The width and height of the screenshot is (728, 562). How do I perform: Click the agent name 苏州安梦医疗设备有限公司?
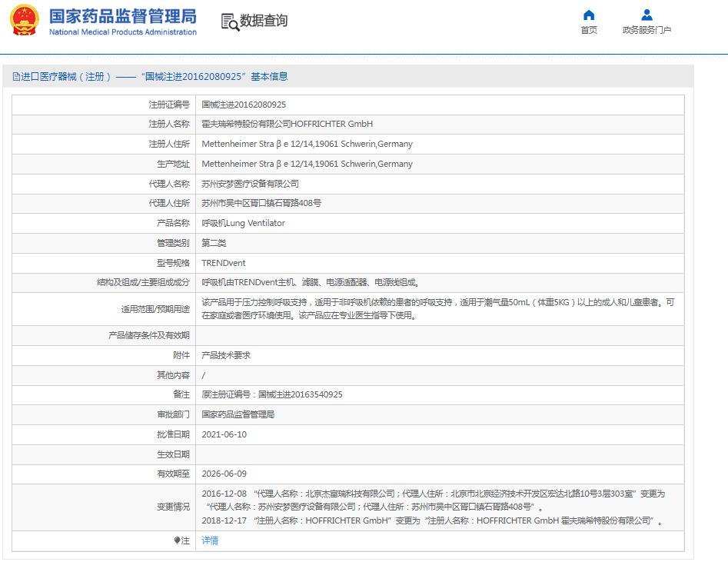point(250,184)
